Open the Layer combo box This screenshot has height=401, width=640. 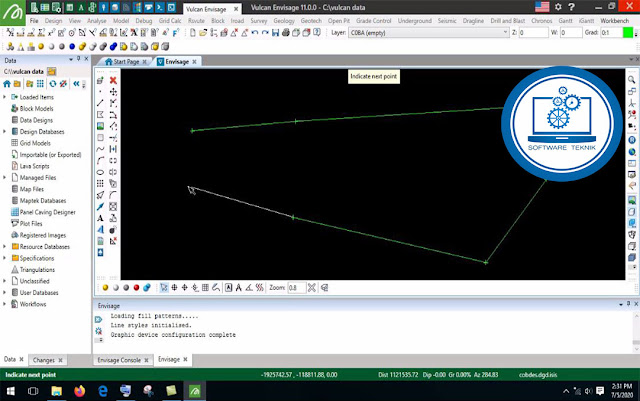pos(428,33)
